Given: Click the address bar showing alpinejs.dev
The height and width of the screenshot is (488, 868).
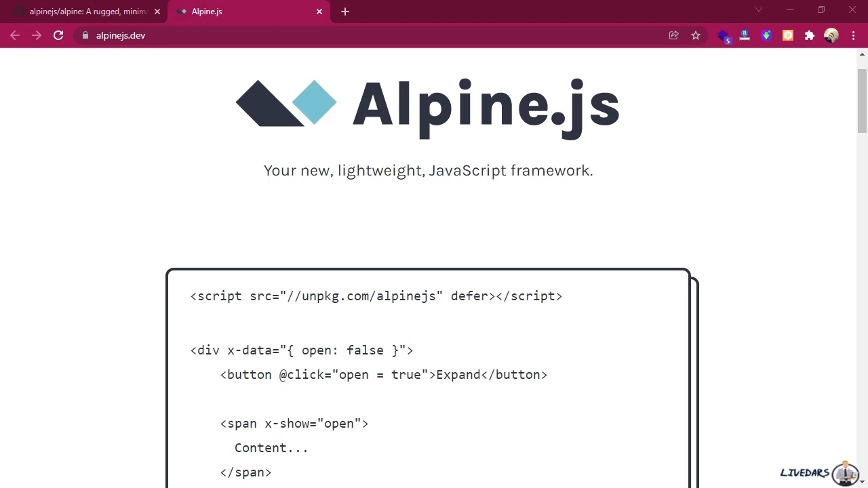Looking at the screenshot, I should pos(373,35).
